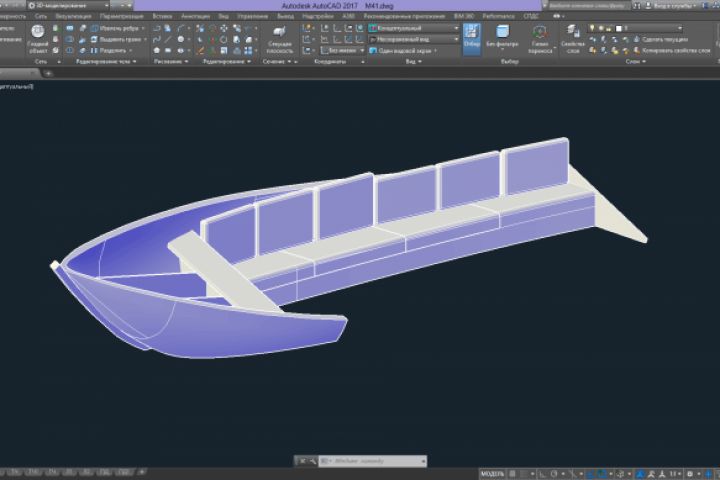Screen dimensions: 720x480
Task: Click Make Current (Сделать текущим) layer button
Action: tap(661, 40)
